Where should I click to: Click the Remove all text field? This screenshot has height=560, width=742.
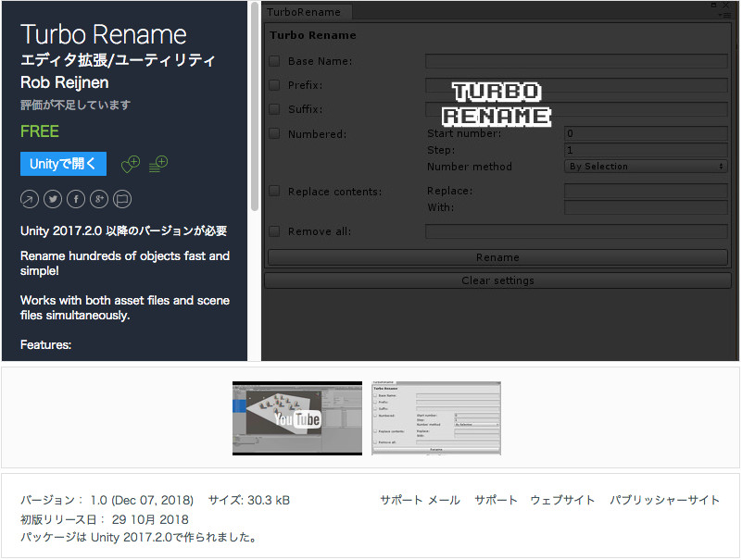click(576, 231)
